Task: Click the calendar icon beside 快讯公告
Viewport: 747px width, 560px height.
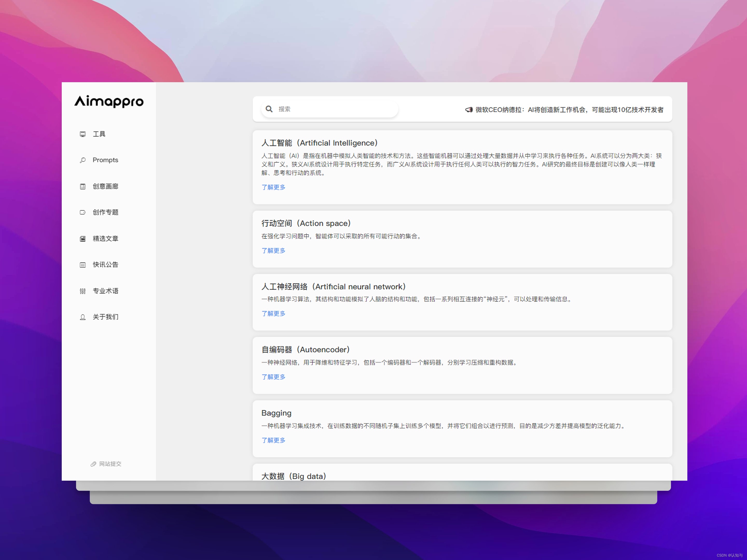Action: click(83, 265)
